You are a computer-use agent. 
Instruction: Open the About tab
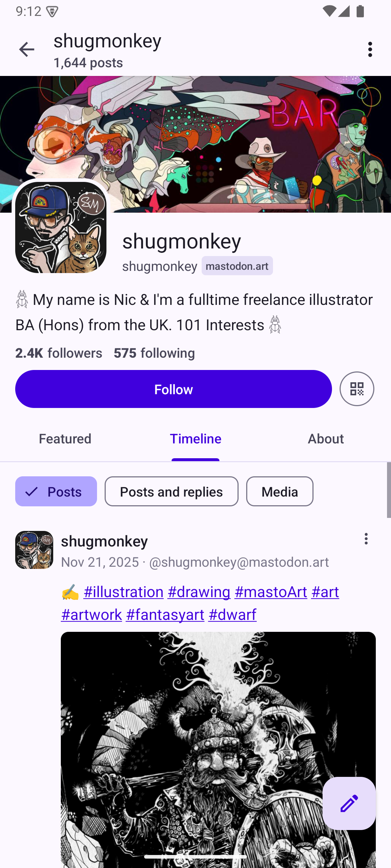tap(325, 439)
